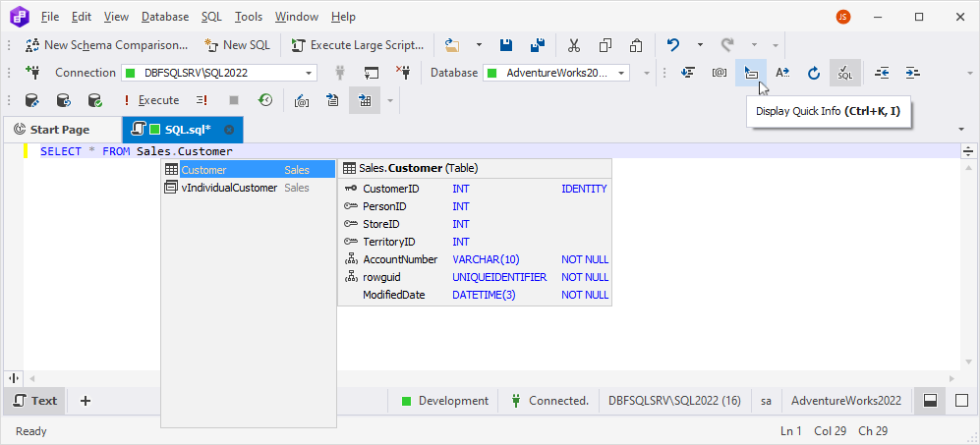980x445 pixels.
Task: Open the Connection combo box DBFSQLSRV\SQL2022
Action: point(219,73)
